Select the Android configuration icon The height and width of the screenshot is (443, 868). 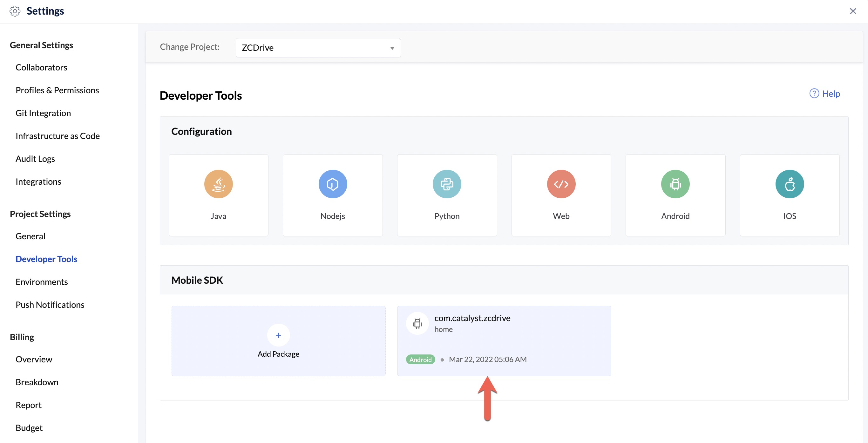675,184
